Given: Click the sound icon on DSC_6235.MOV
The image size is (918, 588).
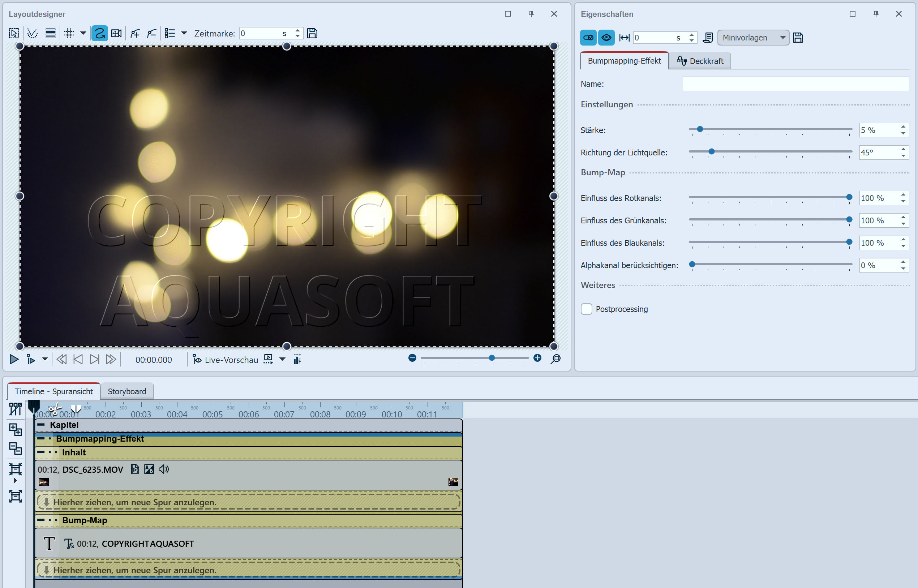Looking at the screenshot, I should [164, 469].
